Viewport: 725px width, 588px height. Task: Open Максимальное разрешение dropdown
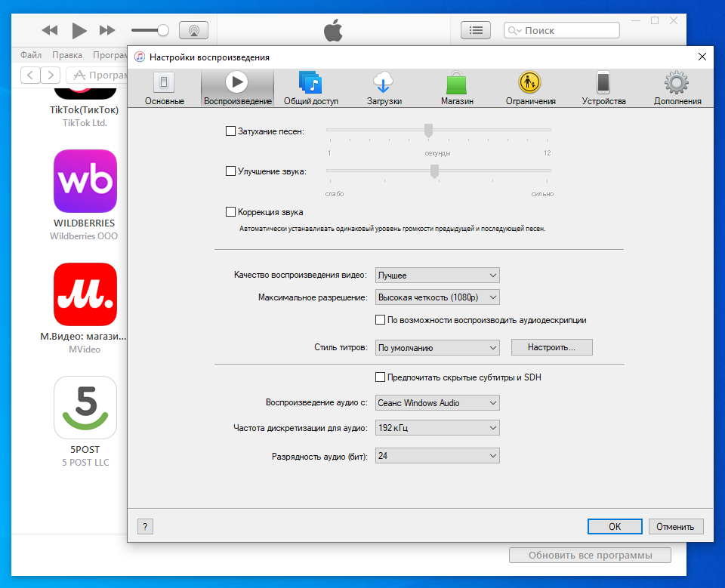(x=437, y=297)
